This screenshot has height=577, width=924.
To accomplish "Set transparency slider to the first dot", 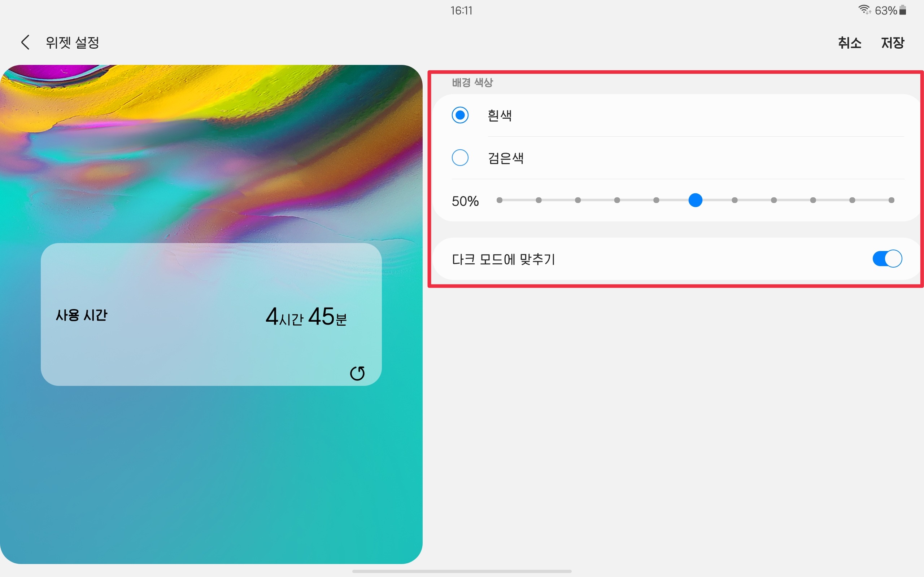I will (500, 201).
